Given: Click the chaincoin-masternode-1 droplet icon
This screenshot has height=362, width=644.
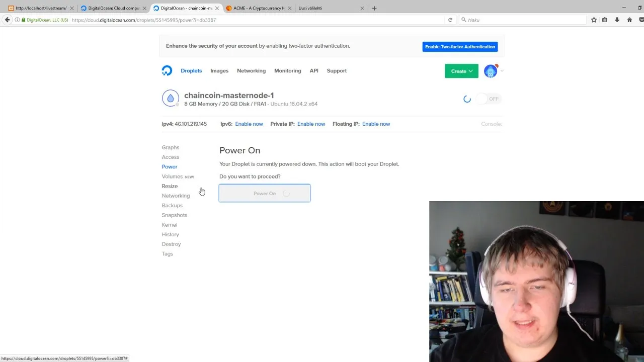Looking at the screenshot, I should (x=171, y=99).
